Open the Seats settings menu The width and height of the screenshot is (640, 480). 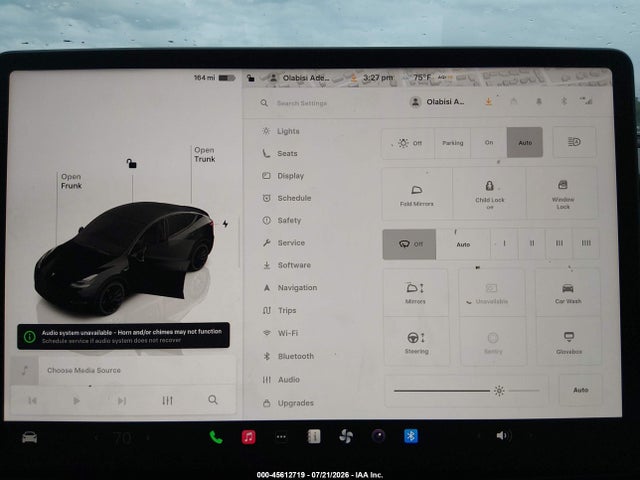click(x=280, y=153)
